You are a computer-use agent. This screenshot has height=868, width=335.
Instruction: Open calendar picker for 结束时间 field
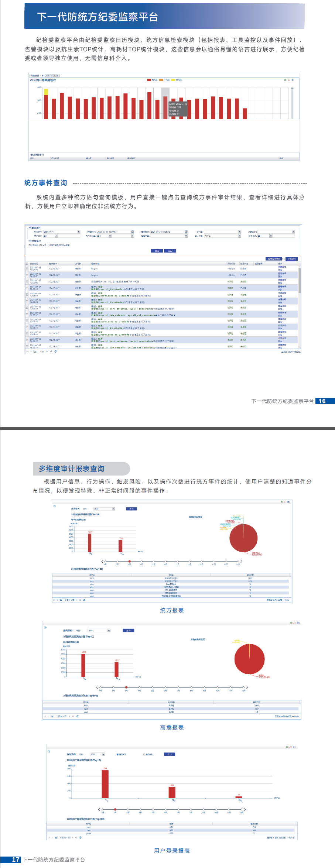(x=186, y=232)
